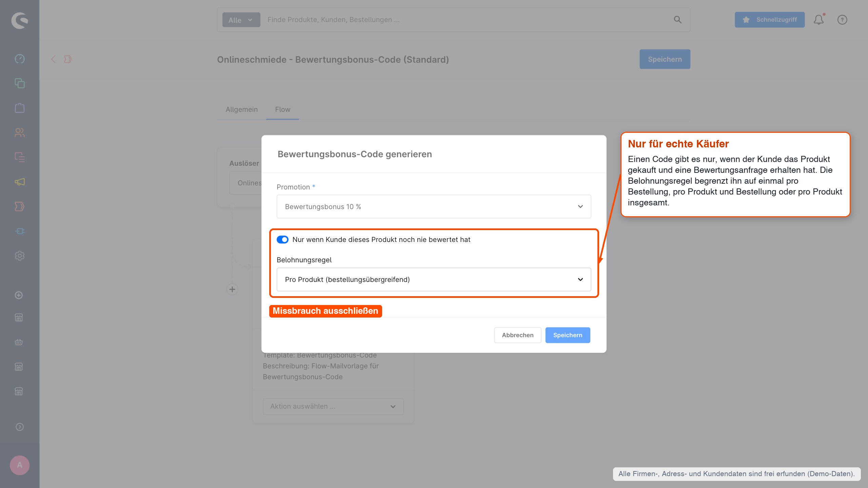Viewport: 868px width, 488px height.
Task: Expand the sidebar with the arrow circle
Action: (20, 427)
